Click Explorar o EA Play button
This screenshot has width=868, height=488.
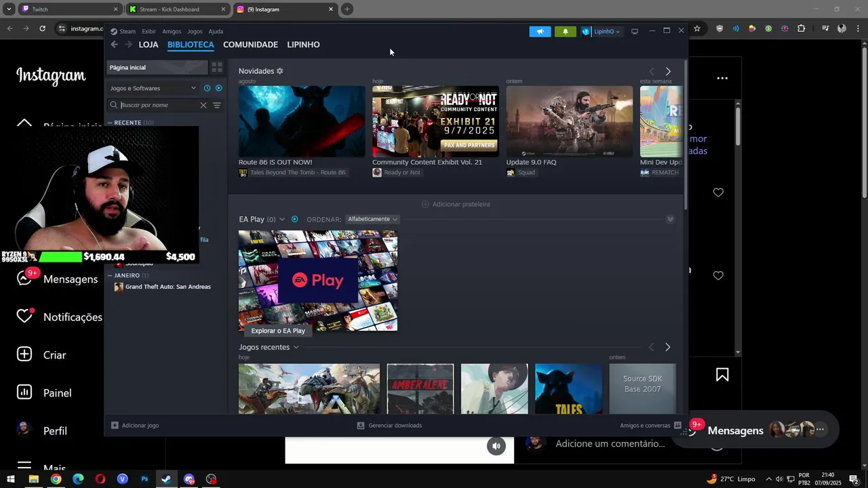(278, 331)
